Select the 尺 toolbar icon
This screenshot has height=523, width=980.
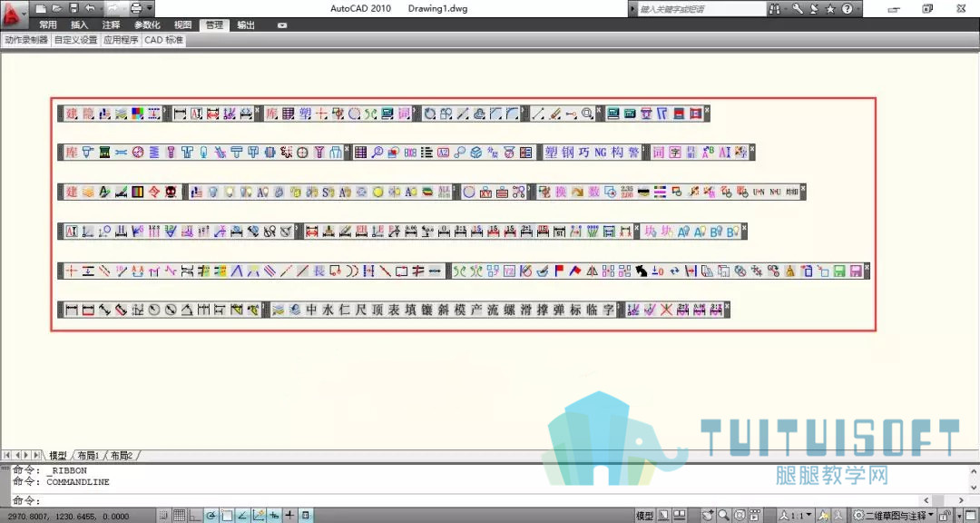click(360, 310)
